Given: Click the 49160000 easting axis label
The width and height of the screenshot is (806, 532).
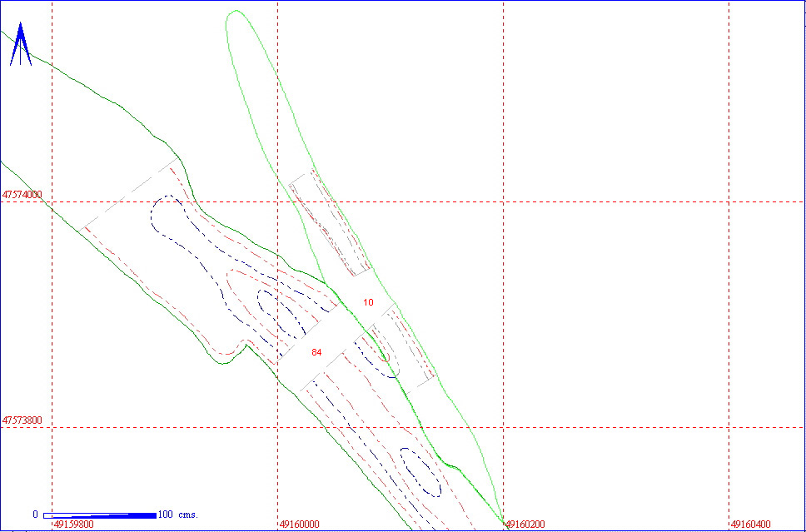Looking at the screenshot, I should tap(299, 525).
